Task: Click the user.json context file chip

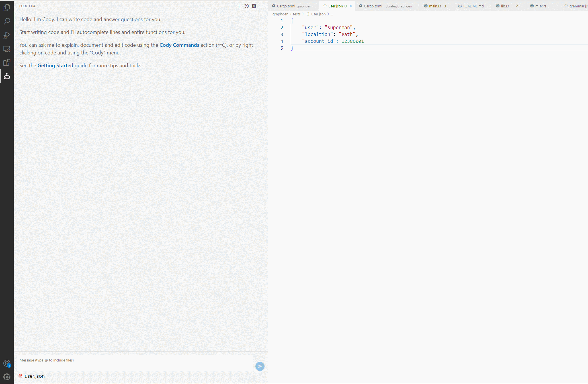Action: click(x=32, y=376)
